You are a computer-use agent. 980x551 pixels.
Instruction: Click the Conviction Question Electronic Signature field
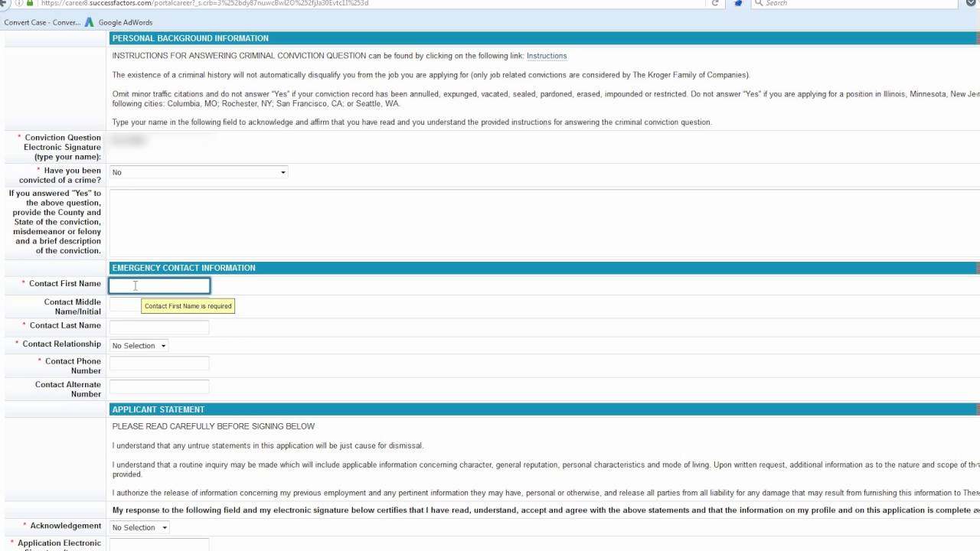click(x=159, y=141)
